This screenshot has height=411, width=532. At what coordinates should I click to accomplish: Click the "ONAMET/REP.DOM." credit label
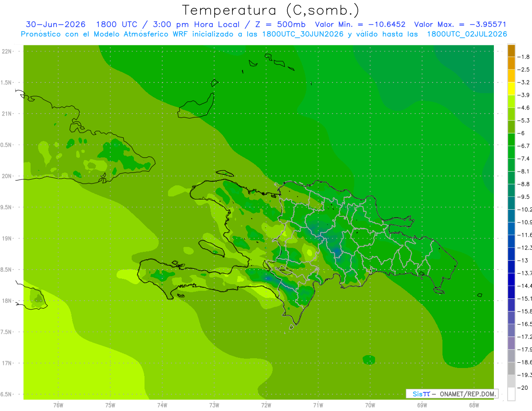coord(468,394)
